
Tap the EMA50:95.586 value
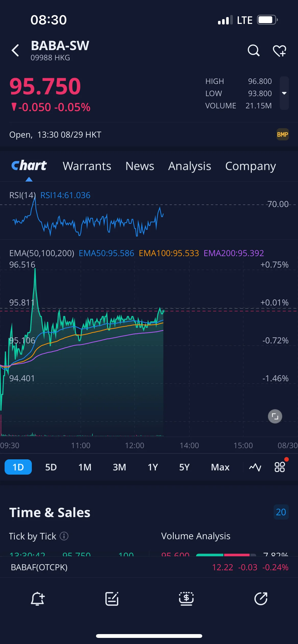(x=106, y=253)
